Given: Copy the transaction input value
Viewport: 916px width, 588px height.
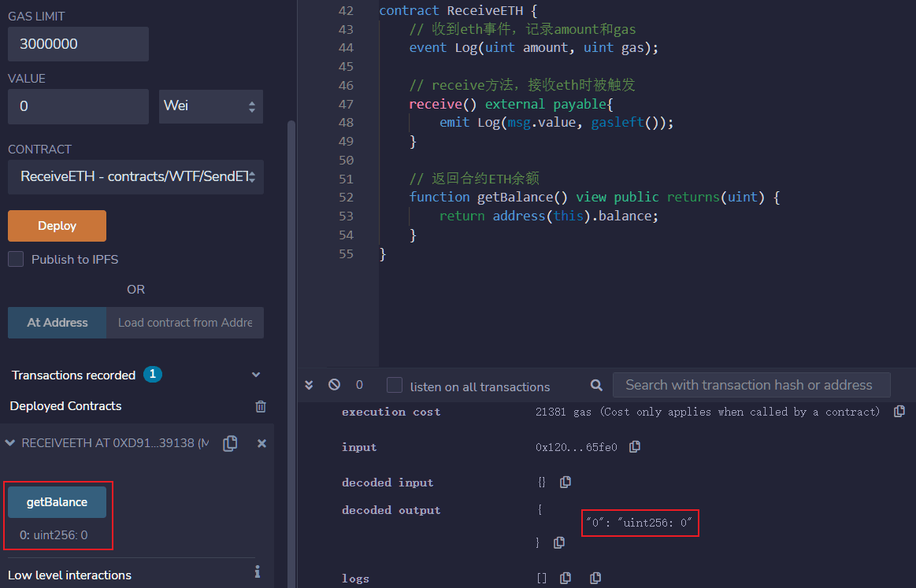Looking at the screenshot, I should coord(635,447).
